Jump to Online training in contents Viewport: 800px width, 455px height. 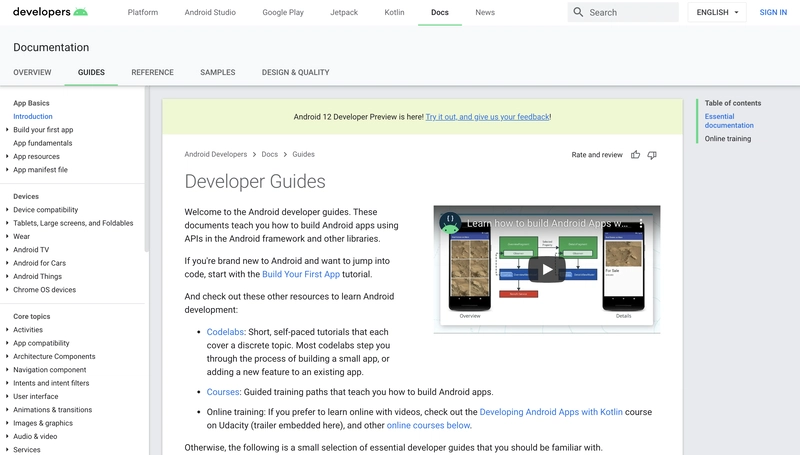[x=728, y=138]
